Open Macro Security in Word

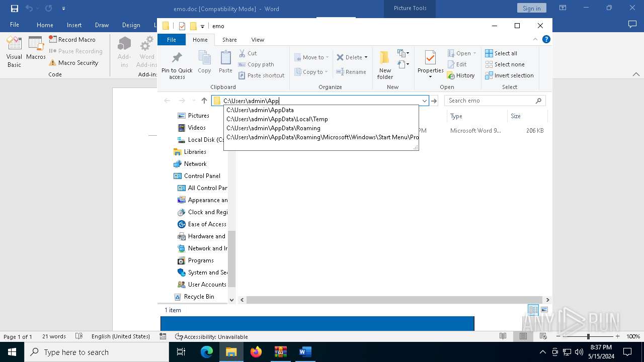pos(73,63)
